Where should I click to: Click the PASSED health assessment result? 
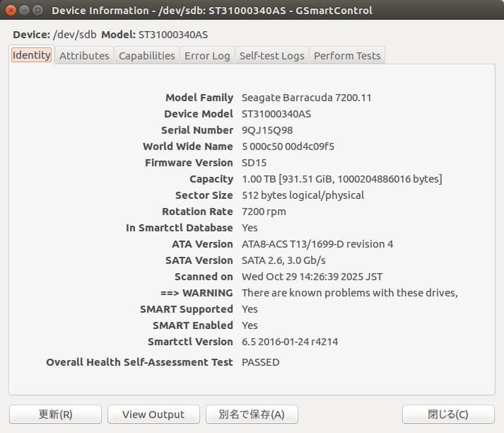(260, 362)
